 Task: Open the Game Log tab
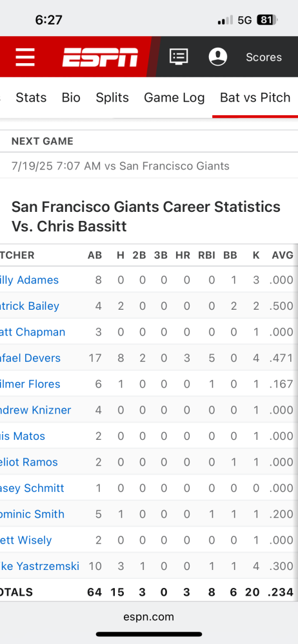(174, 98)
